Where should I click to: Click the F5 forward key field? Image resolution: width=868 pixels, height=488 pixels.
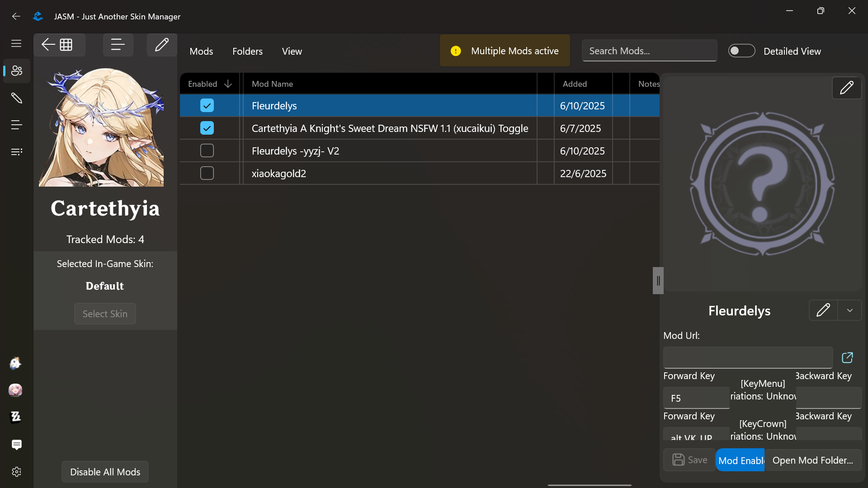tap(696, 398)
